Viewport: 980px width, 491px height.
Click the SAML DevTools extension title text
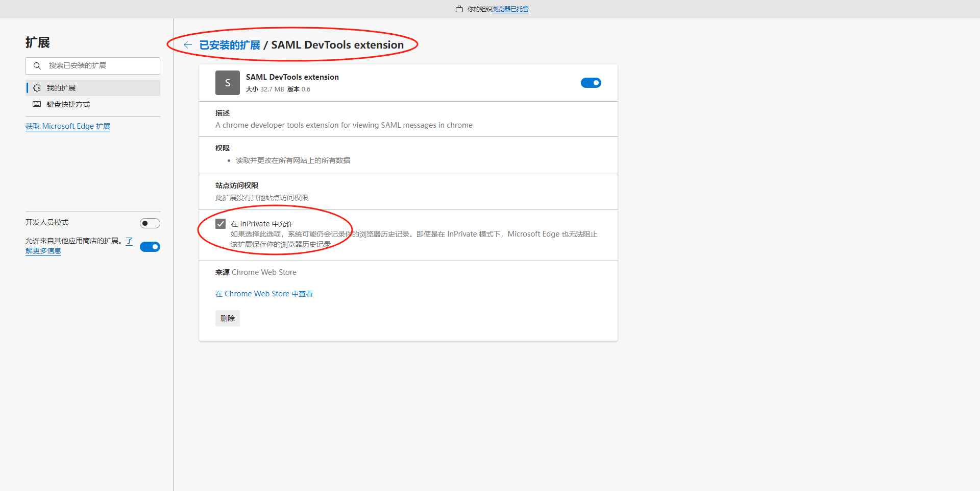point(292,77)
